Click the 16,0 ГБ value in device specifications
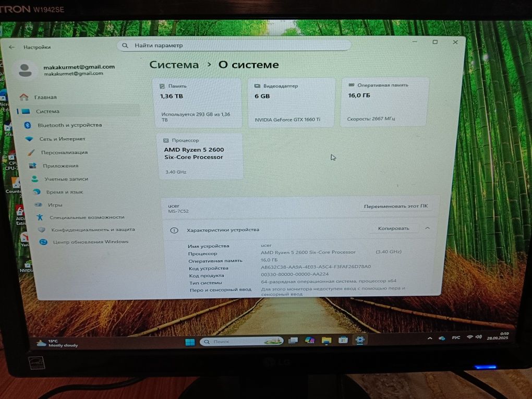532x399 pixels. tap(269, 260)
